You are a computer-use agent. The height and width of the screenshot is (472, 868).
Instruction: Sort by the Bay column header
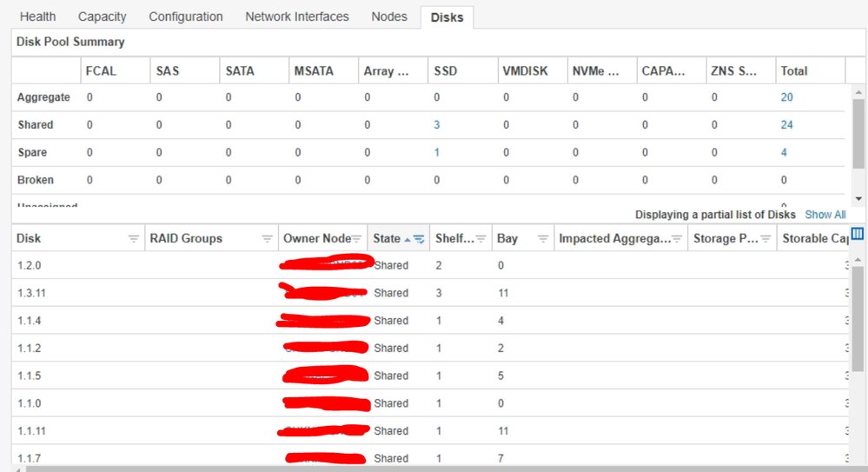point(507,238)
